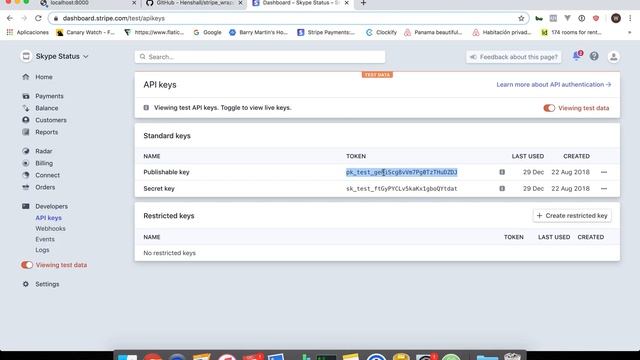The width and height of the screenshot is (640, 360).
Task: Reload the page with refresh icon
Action: [38, 18]
